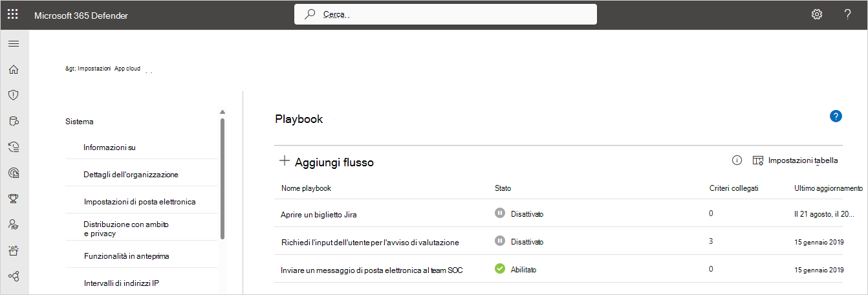Screen dimensions: 868x295
Task: Open the sparkle box icon in the sidebar
Action: 13,250
